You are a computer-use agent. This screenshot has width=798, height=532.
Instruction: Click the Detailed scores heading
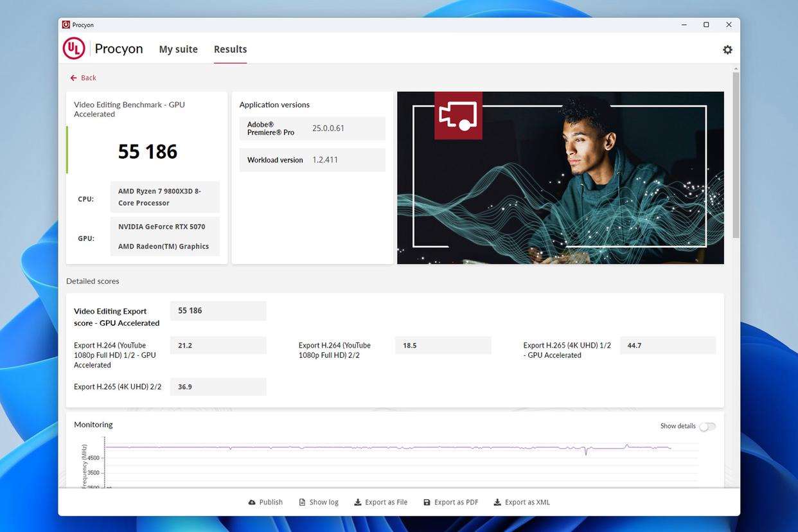tap(93, 281)
